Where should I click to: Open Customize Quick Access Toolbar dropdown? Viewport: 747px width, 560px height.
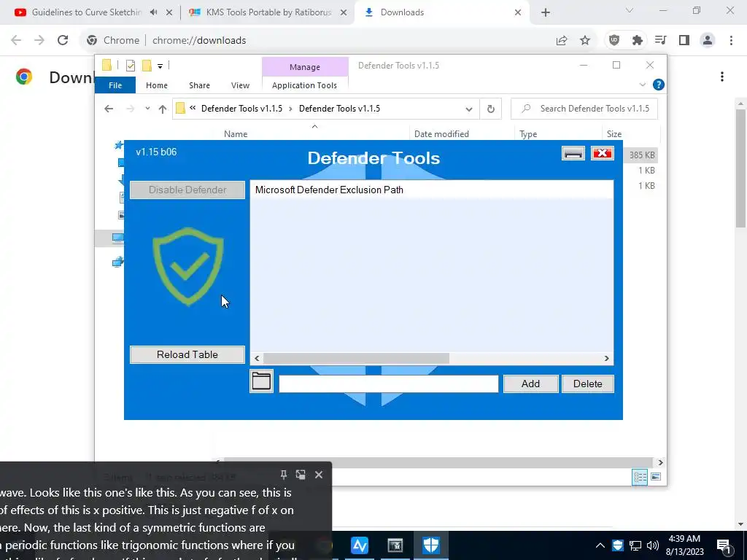pyautogui.click(x=160, y=66)
